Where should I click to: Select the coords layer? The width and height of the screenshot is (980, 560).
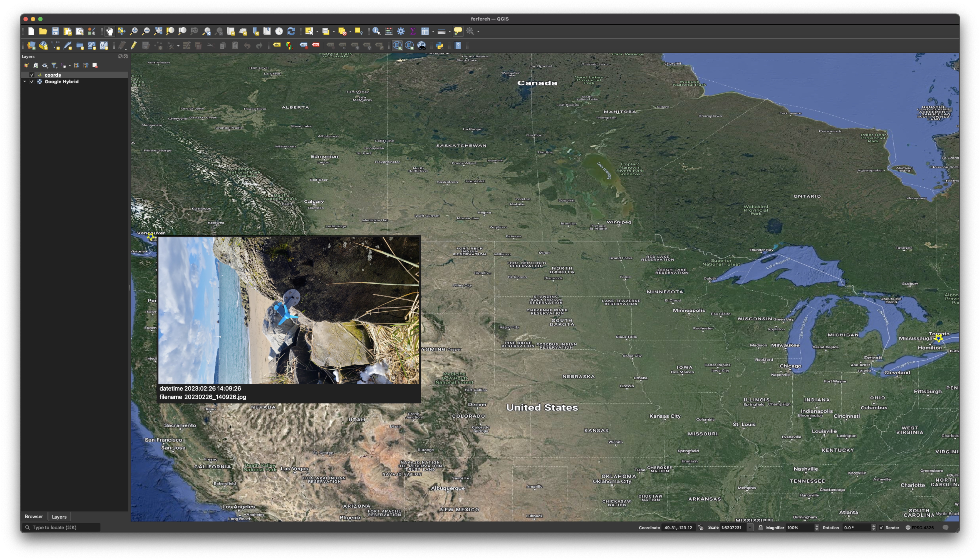tap(53, 75)
